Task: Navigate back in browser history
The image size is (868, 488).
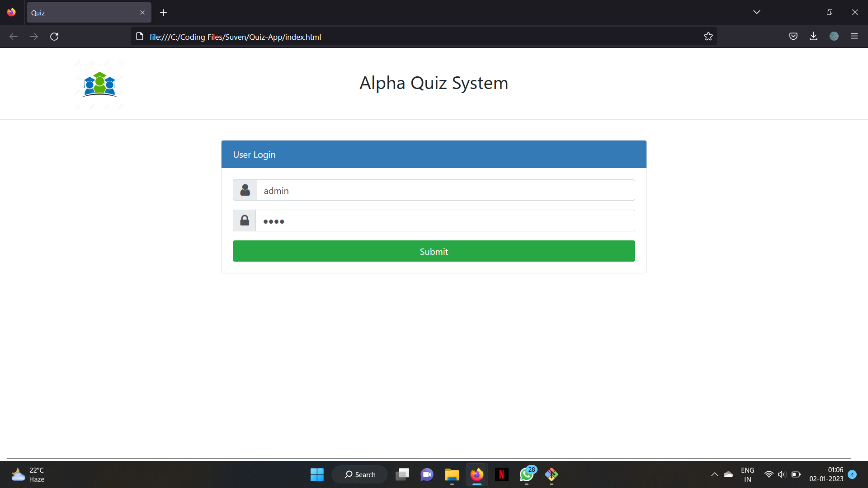Action: pyautogui.click(x=14, y=36)
